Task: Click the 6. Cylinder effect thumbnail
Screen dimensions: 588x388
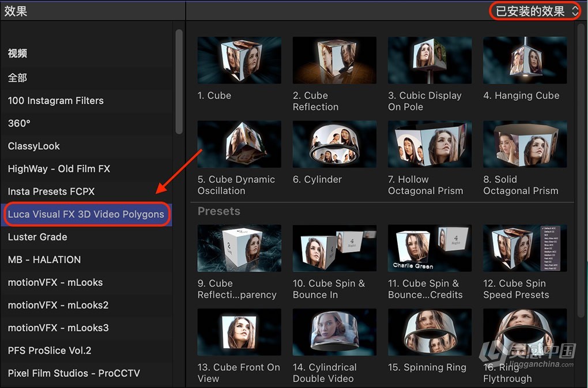Action: [334, 144]
